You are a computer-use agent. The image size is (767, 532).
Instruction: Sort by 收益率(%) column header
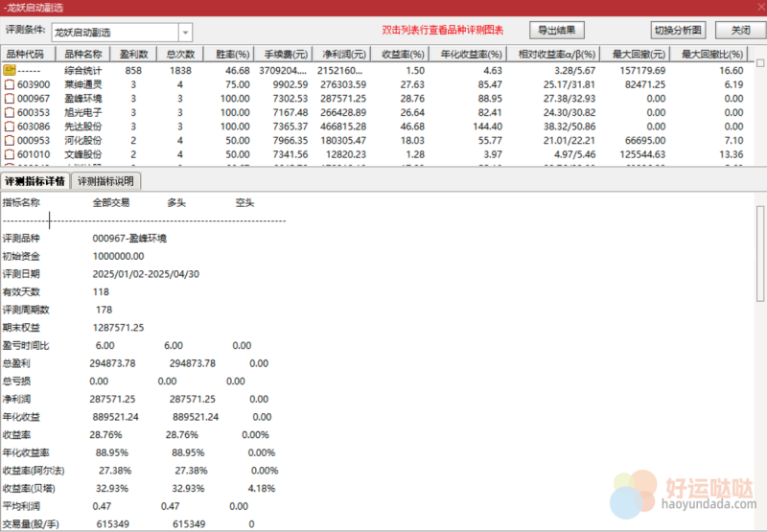point(400,54)
